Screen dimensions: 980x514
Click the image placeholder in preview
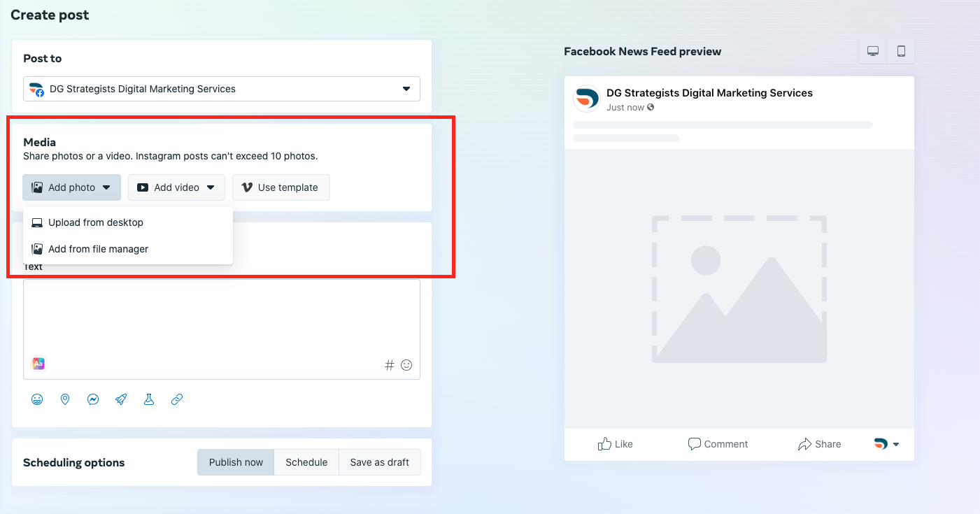pyautogui.click(x=739, y=289)
